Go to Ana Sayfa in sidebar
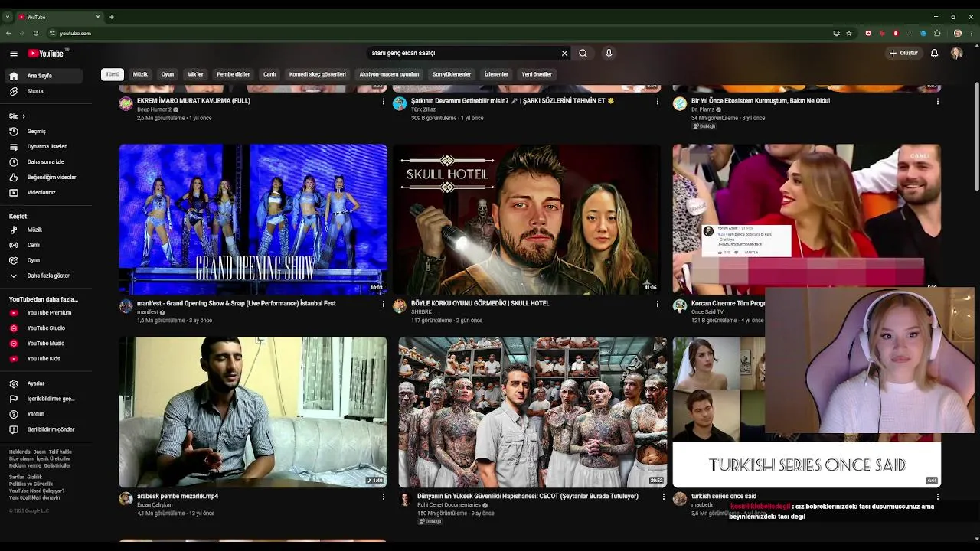 (x=44, y=76)
